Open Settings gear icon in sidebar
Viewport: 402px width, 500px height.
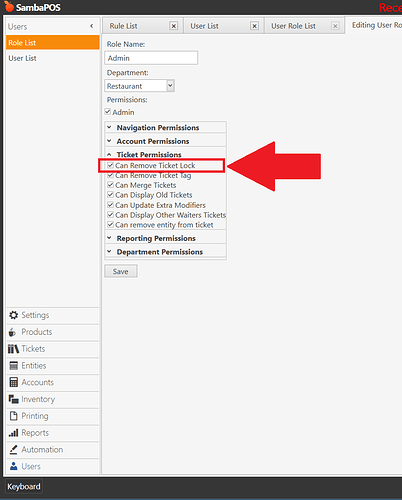pos(13,315)
